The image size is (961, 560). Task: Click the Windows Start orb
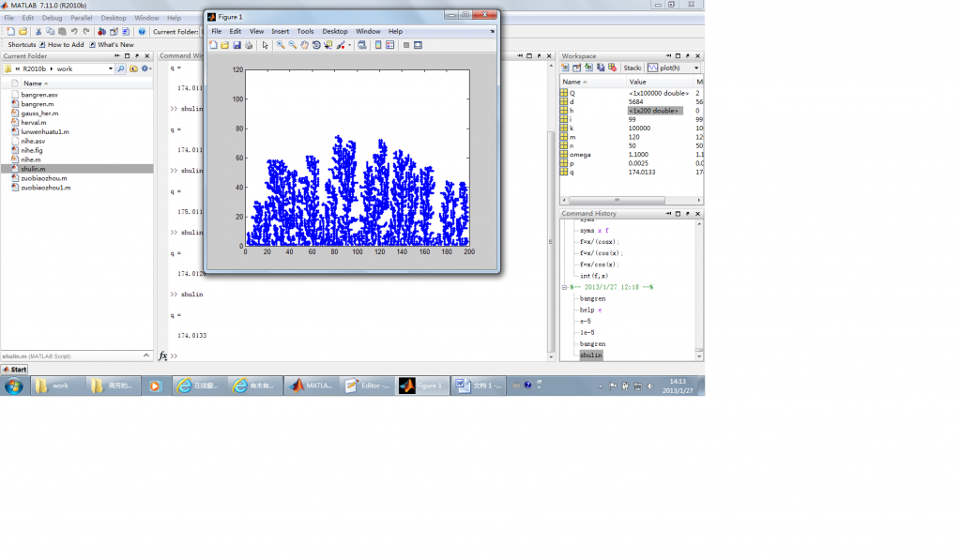[13, 386]
